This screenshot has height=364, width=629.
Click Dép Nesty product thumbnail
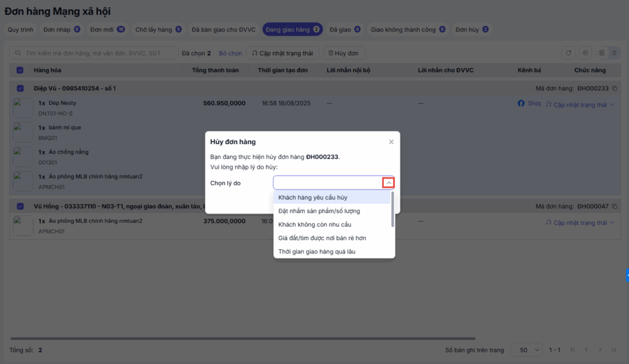pos(23,108)
